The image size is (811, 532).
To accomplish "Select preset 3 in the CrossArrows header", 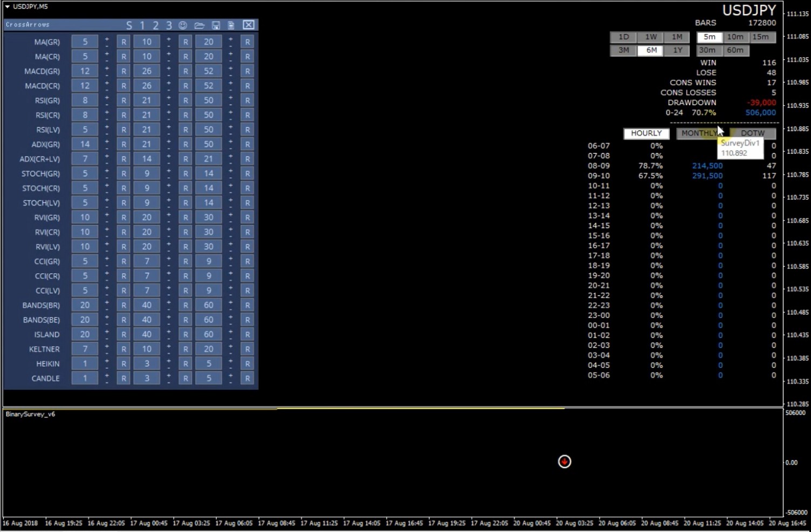I will click(169, 25).
